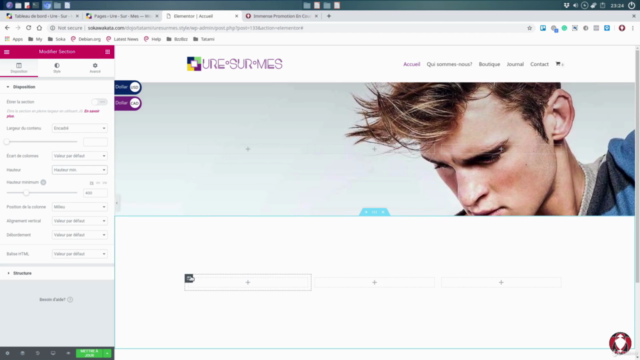Reload the page with browser refresh icon
The height and width of the screenshot is (360, 640).
(29, 28)
